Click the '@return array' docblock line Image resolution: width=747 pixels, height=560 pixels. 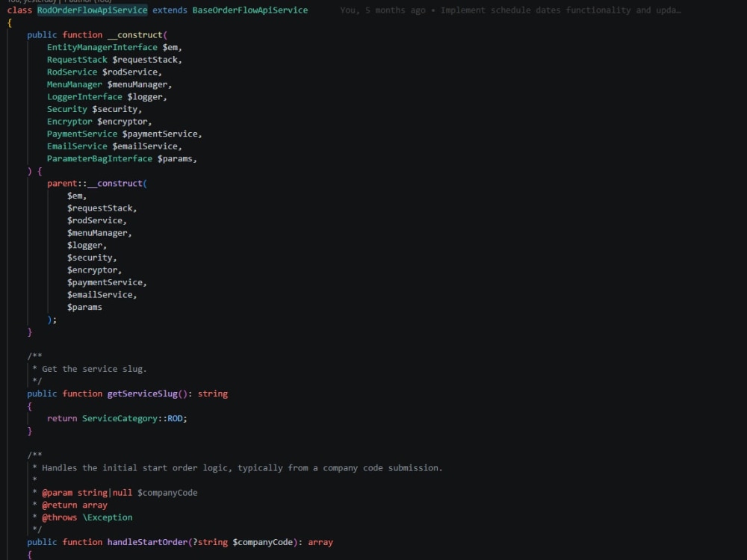[x=74, y=505]
